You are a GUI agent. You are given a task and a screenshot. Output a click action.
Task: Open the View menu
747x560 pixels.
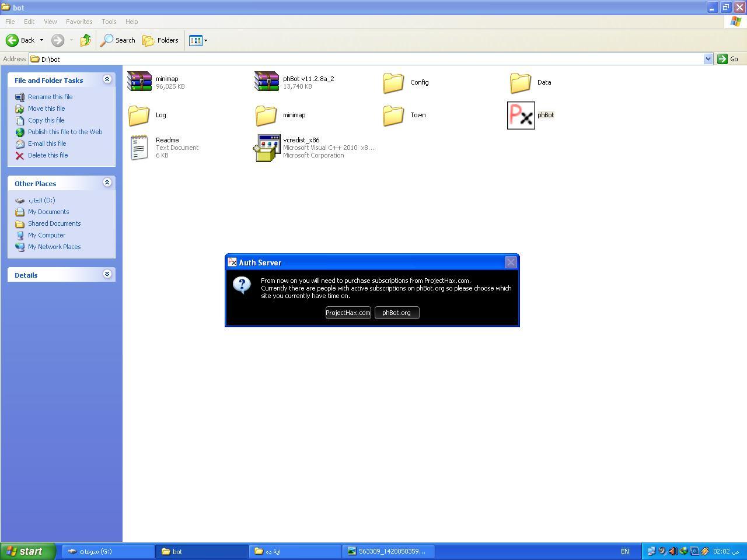(x=50, y=22)
